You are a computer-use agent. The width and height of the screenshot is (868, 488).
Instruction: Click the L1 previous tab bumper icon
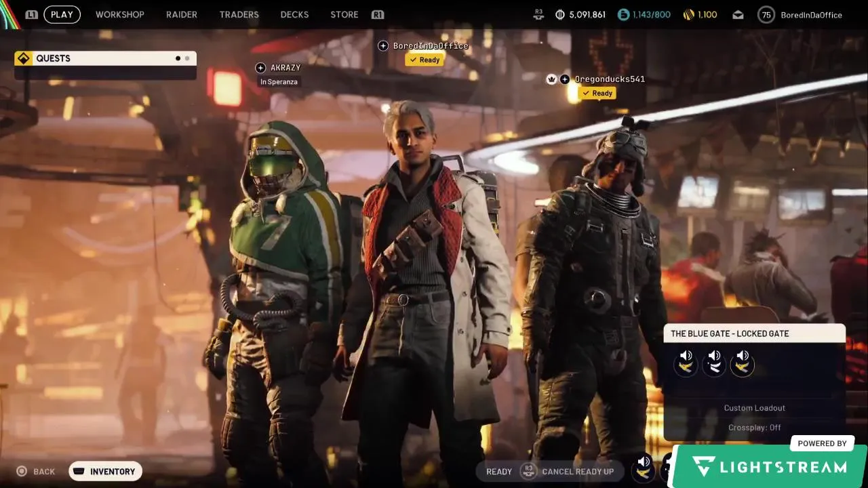pyautogui.click(x=31, y=14)
